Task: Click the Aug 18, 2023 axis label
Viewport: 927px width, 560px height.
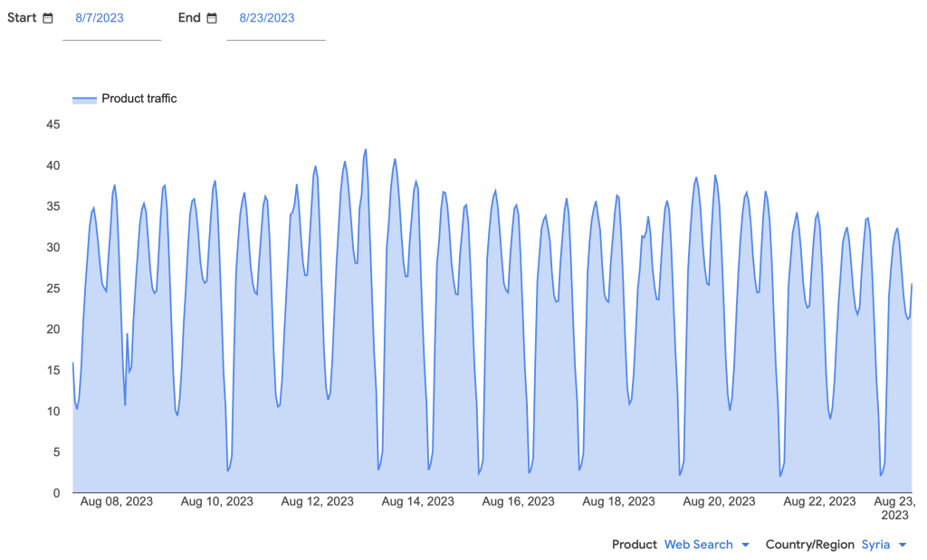Action: tap(619, 501)
